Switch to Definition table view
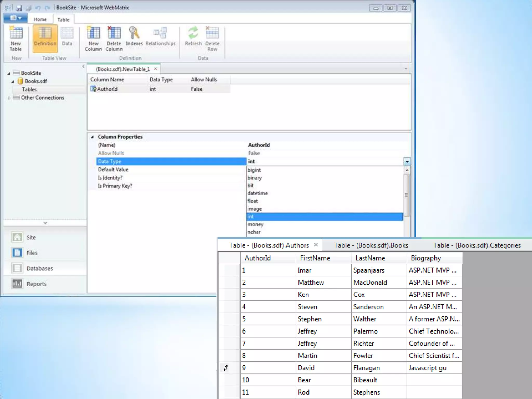The width and height of the screenshot is (532, 399). (45, 38)
